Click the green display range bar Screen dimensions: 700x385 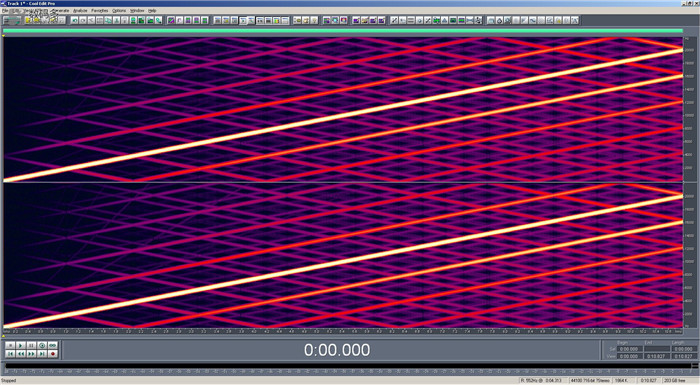343,31
